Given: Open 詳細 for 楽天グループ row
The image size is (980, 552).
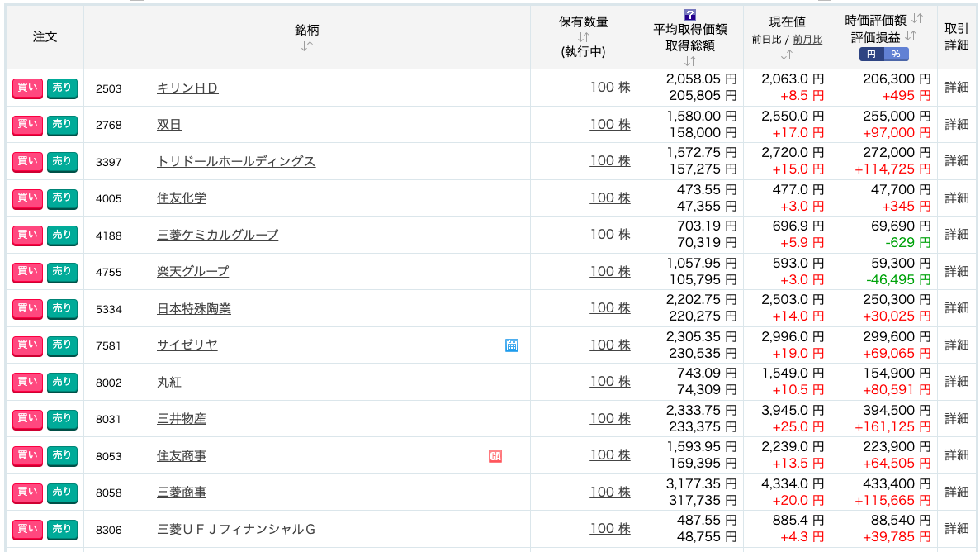Looking at the screenshot, I should (957, 271).
